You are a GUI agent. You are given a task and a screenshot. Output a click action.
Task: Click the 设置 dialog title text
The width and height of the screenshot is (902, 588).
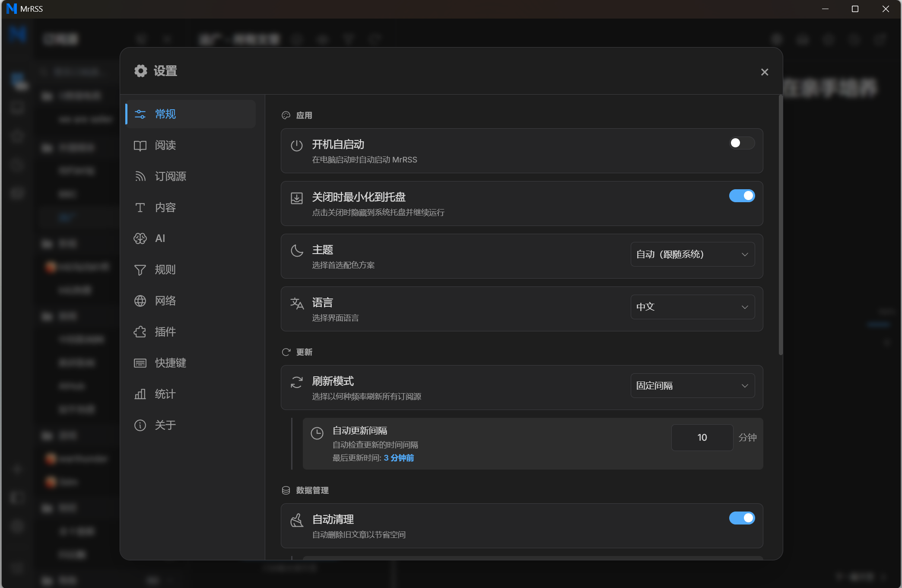(165, 71)
